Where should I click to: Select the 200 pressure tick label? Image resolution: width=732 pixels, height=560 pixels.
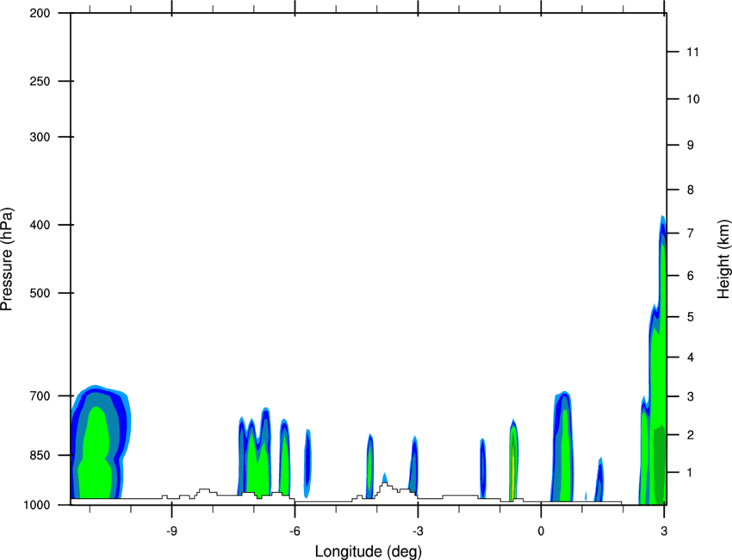click(x=40, y=13)
